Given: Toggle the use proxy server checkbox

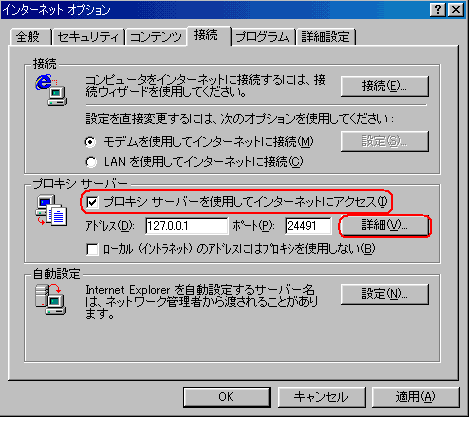Looking at the screenshot, I should tap(92, 202).
